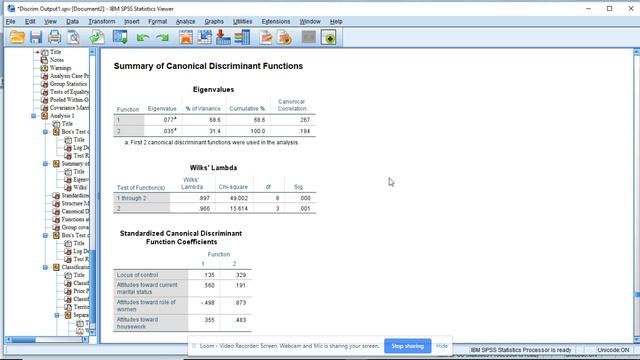Click the Unicode:ON status bar entry
This screenshot has width=640, height=360.
click(613, 350)
